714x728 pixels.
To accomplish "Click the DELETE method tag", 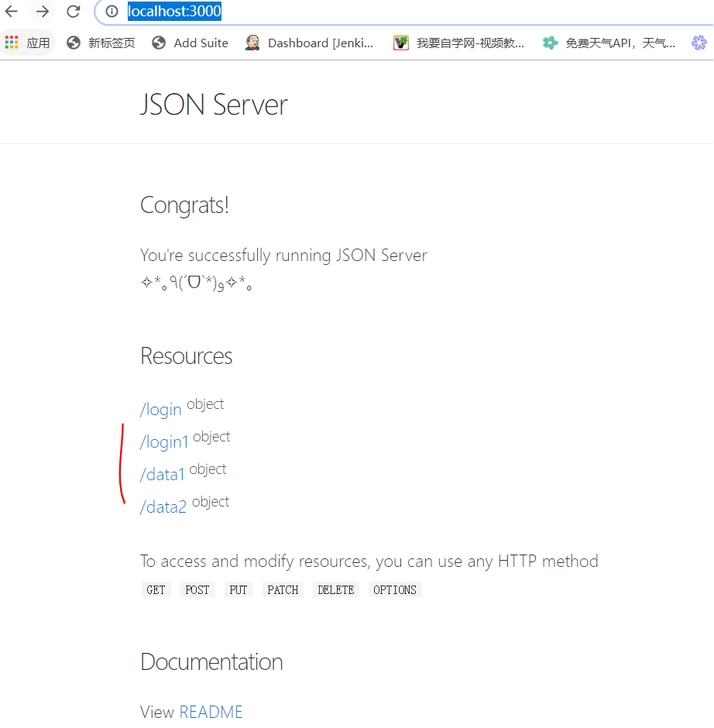I will point(335,589).
